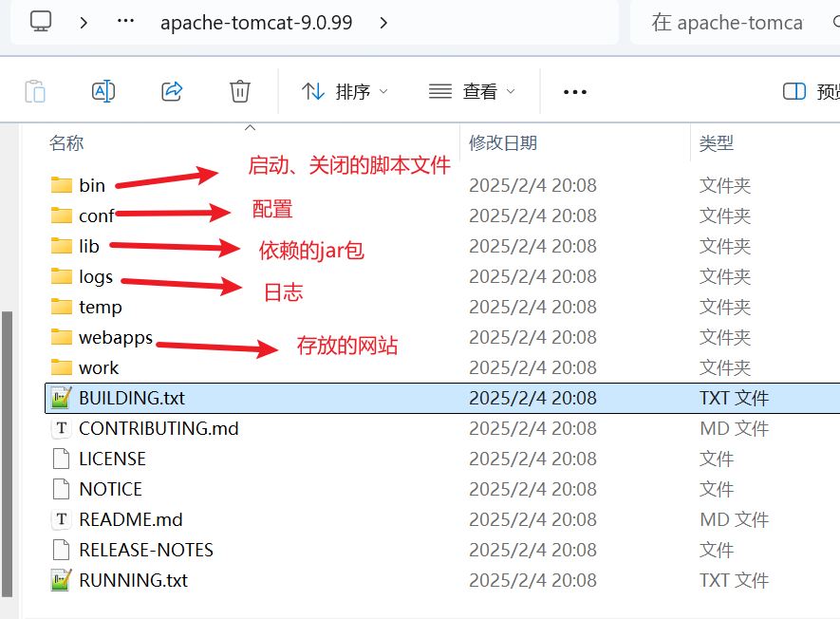Select the 'CONTRIBUTING.md' file name
This screenshot has width=840, height=619.
pyautogui.click(x=159, y=428)
